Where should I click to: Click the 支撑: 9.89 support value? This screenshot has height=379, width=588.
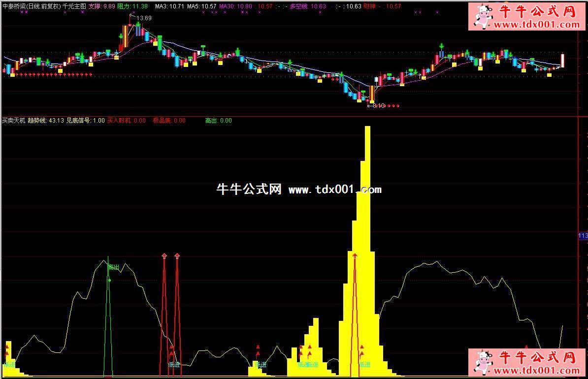pyautogui.click(x=101, y=6)
